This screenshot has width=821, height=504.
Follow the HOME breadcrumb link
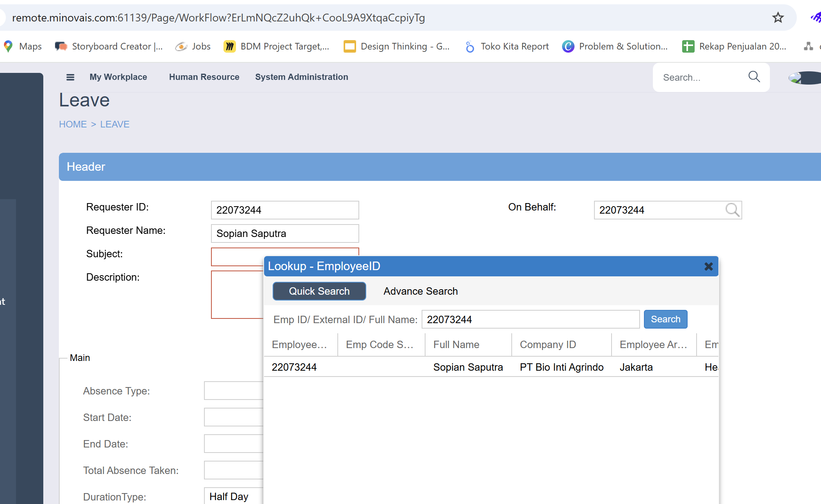coord(73,124)
